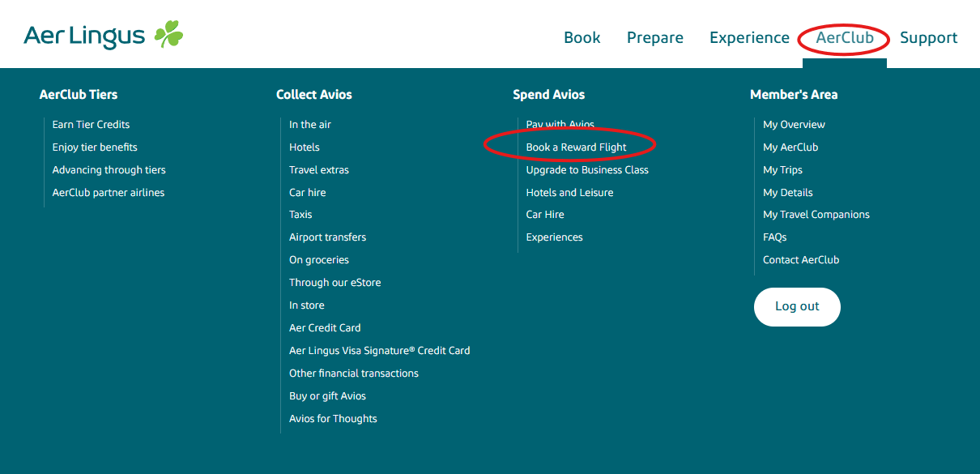Open Enjoy tier benefits link
The height and width of the screenshot is (474, 980).
tap(95, 147)
